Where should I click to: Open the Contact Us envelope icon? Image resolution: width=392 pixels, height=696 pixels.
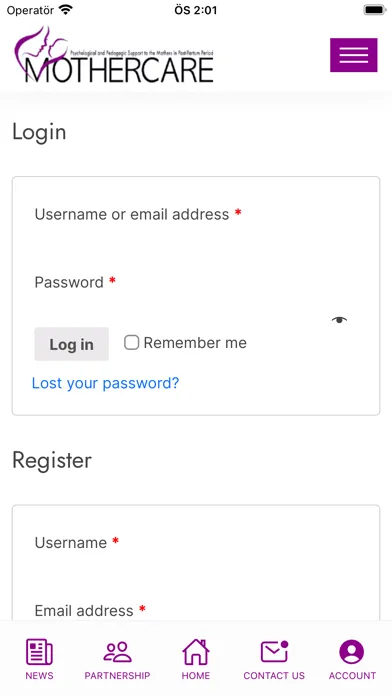click(x=274, y=652)
